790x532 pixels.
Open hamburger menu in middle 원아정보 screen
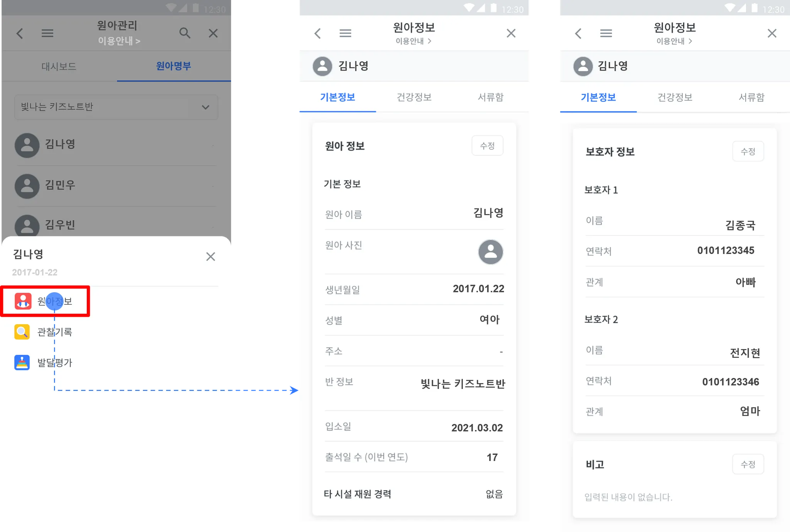[345, 34]
